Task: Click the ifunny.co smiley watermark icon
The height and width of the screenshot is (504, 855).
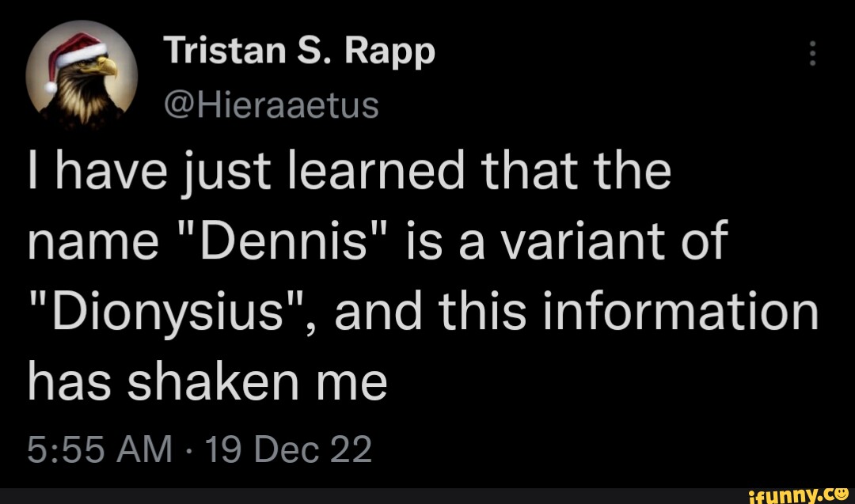Action: pos(841,495)
